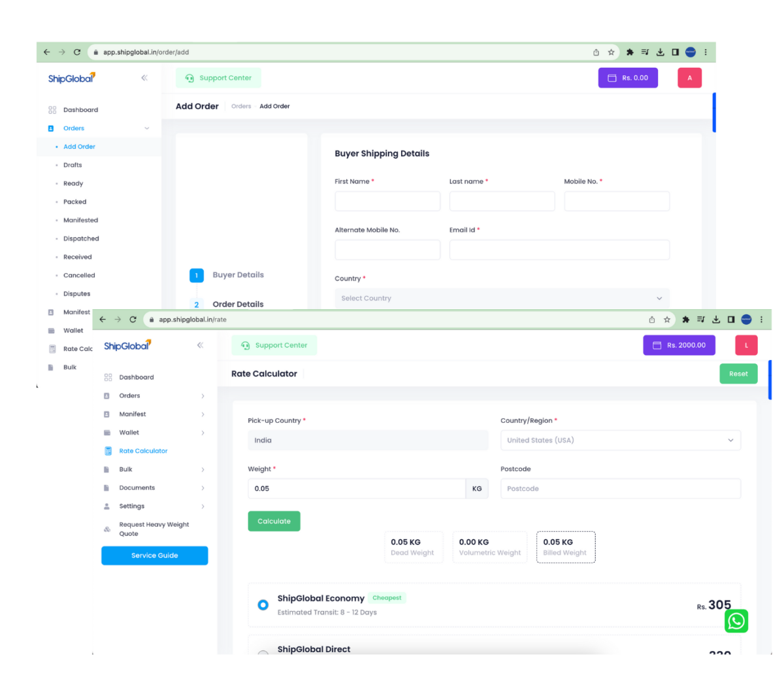784x679 pixels.
Task: Select the ShipGlobal Direct radio option
Action: 263,653
